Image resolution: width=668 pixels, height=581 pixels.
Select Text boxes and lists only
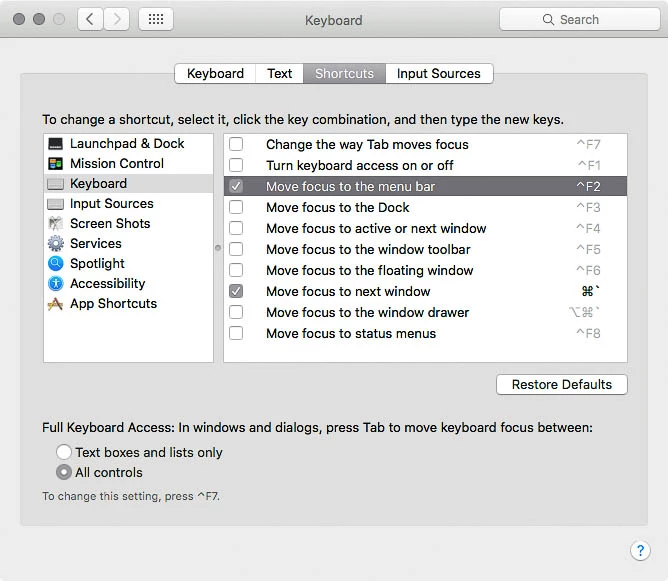[64, 452]
